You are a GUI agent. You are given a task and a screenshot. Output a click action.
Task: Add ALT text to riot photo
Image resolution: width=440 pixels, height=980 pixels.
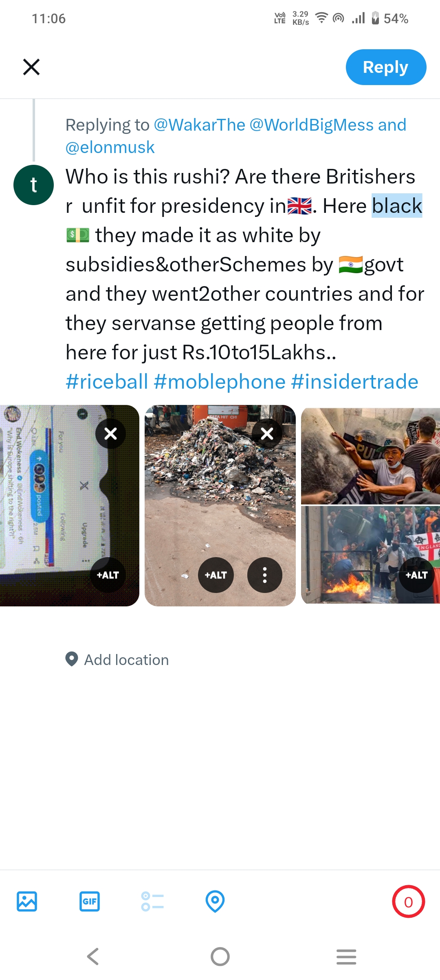click(x=416, y=575)
